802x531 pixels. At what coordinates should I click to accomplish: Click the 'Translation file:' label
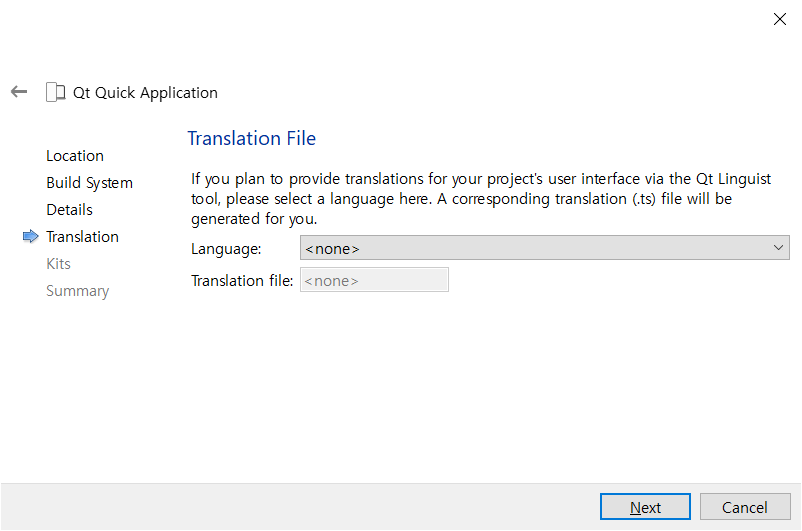point(242,280)
